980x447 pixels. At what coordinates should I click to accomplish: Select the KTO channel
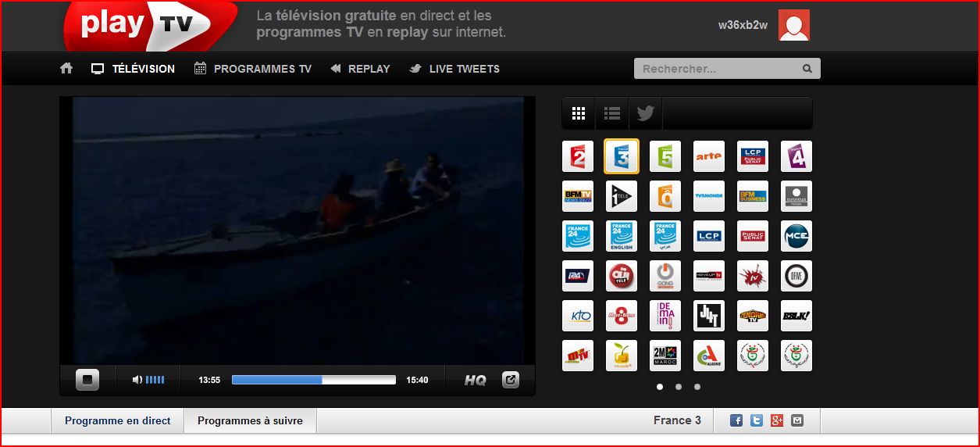(x=578, y=316)
